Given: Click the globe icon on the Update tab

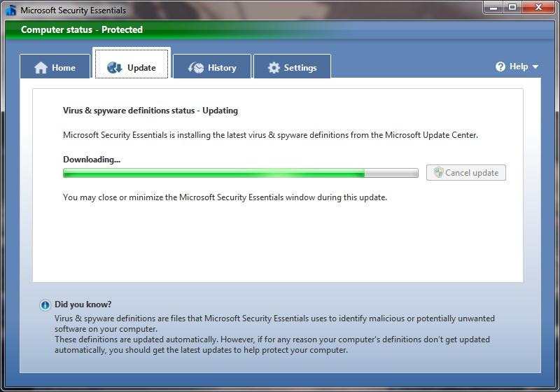Looking at the screenshot, I should [115, 68].
